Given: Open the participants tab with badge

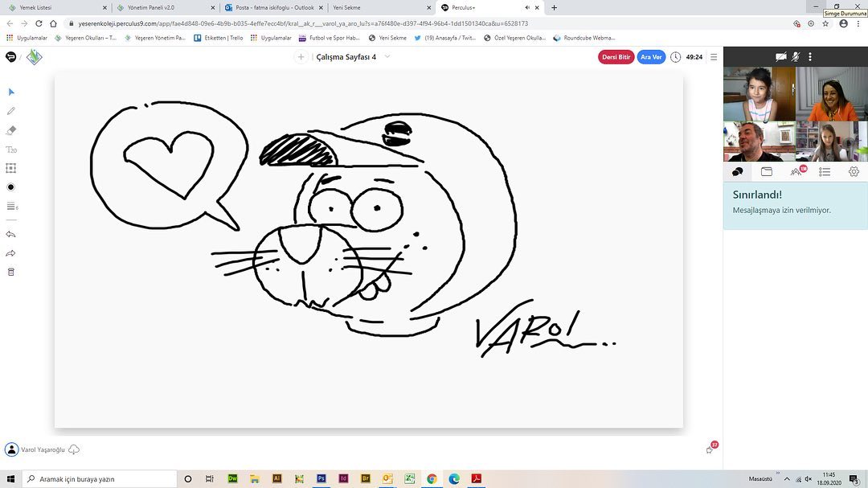Looking at the screenshot, I should tap(797, 171).
